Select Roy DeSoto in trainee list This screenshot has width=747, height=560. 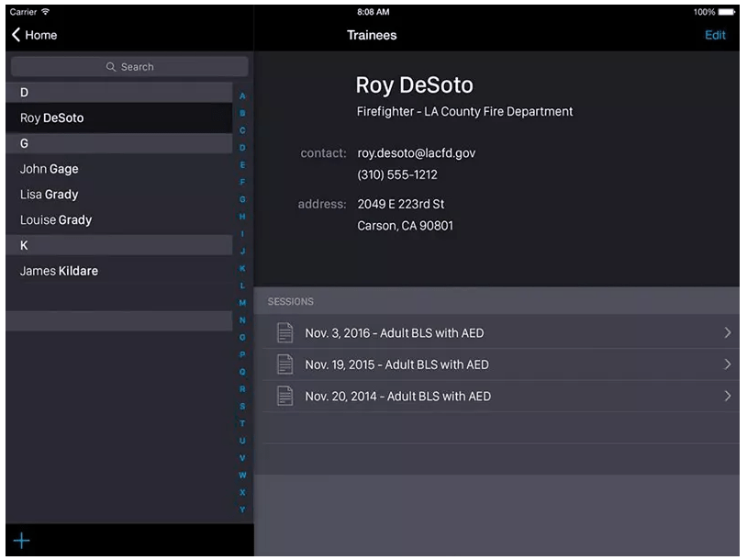pos(52,118)
